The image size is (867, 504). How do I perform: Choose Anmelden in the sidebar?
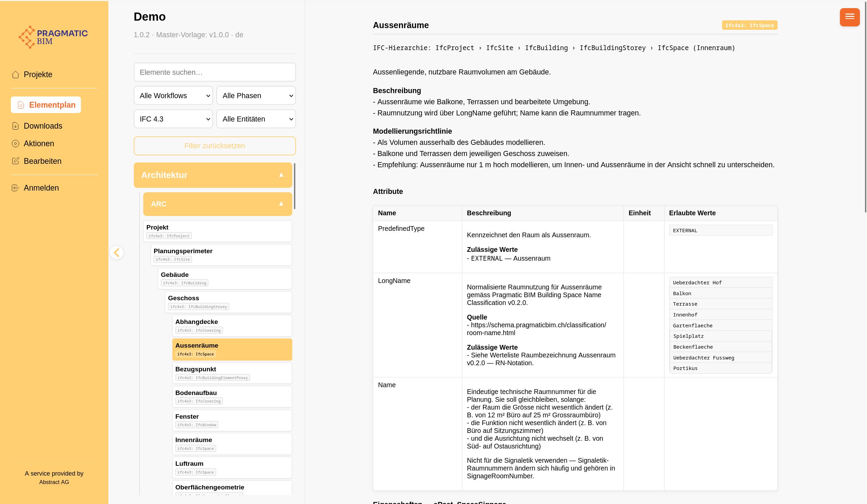tap(41, 188)
